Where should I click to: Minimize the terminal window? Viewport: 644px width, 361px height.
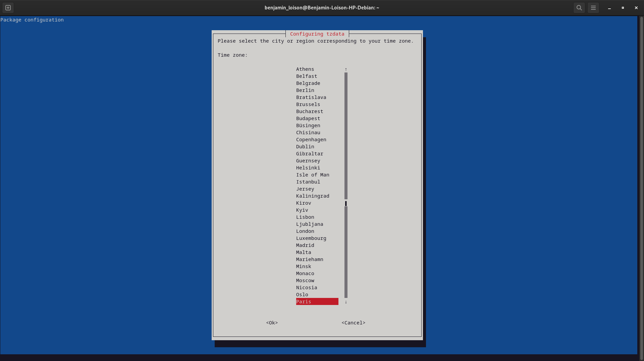pos(609,8)
